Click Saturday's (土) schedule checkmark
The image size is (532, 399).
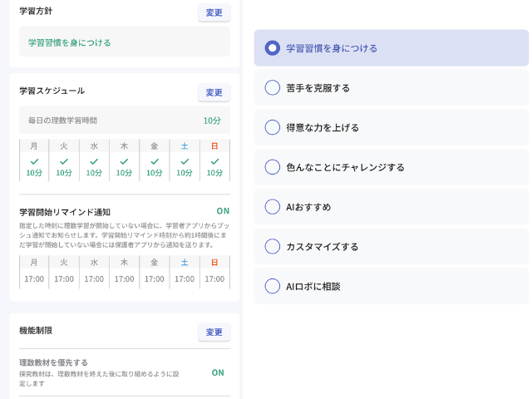185,161
